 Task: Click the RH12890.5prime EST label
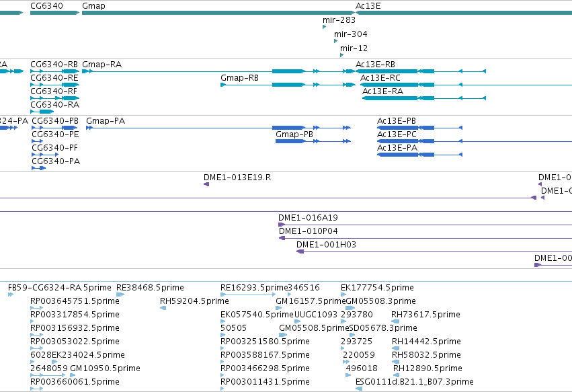tap(427, 368)
